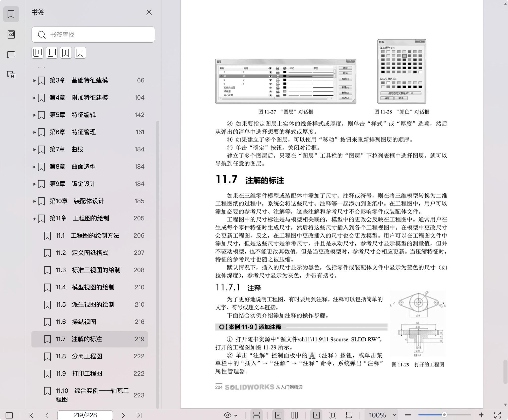The image size is (508, 420).
Task: Remove the selected bookmark icon
Action: coord(80,53)
